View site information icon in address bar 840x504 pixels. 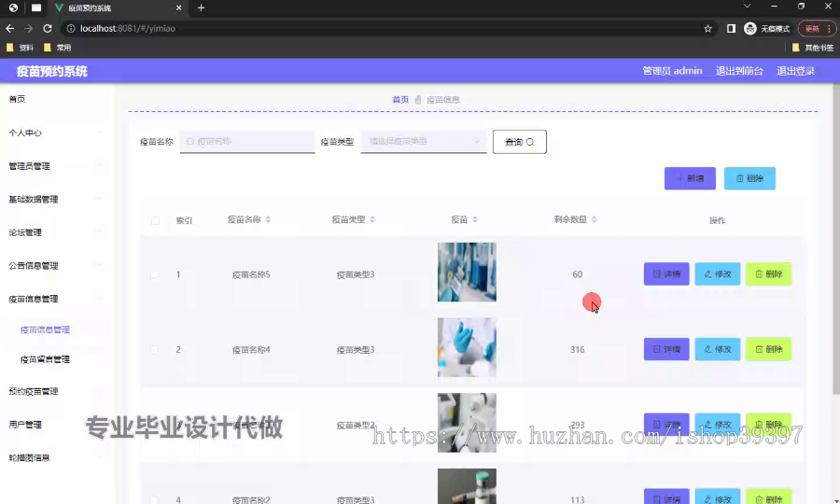coord(71,28)
